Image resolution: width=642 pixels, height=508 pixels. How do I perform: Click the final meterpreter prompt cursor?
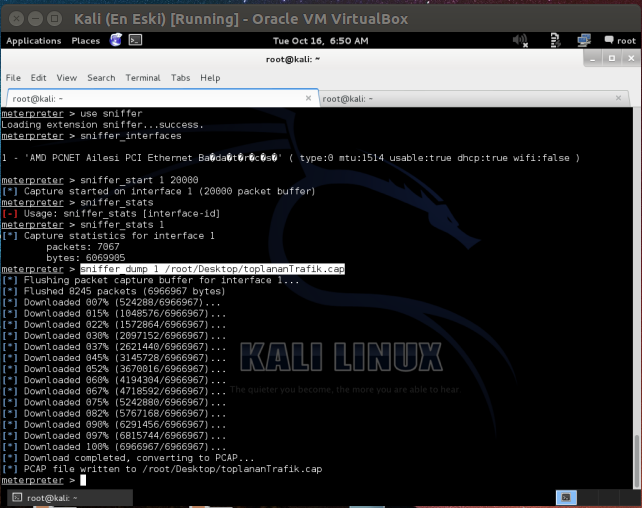pyautogui.click(x=83, y=480)
